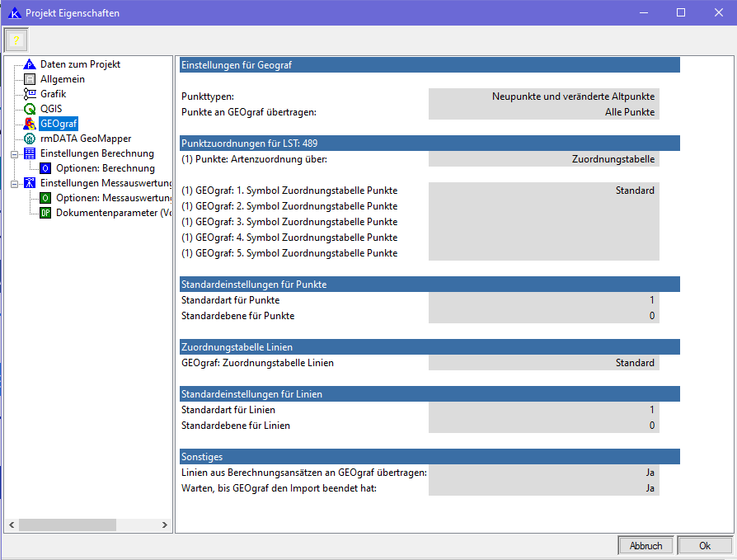Open 'Punkte an GEOgraf übertragen' value field
The width and height of the screenshot is (737, 560).
[543, 112]
